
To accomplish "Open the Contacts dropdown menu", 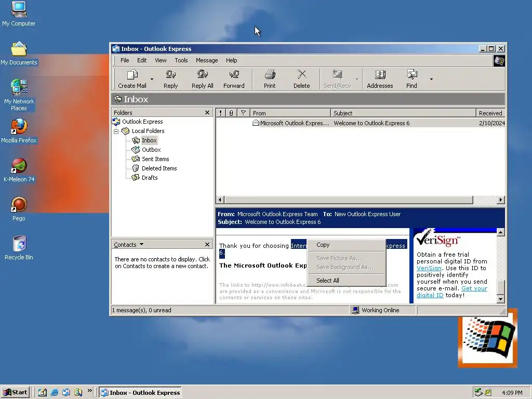I will [129, 245].
